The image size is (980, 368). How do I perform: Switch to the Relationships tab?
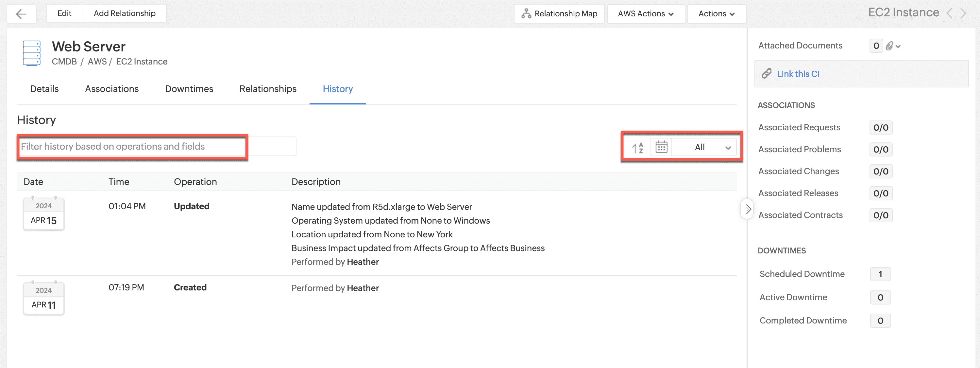[268, 89]
